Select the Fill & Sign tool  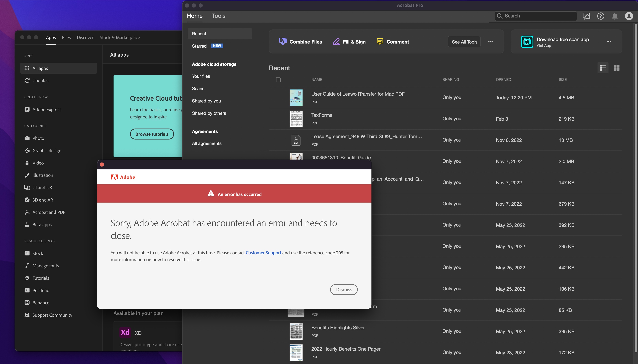349,41
